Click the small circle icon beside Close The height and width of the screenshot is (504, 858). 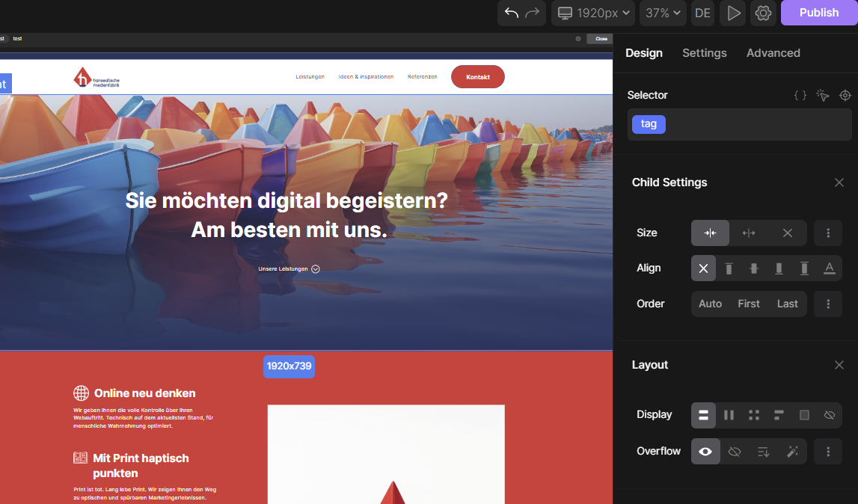(577, 39)
